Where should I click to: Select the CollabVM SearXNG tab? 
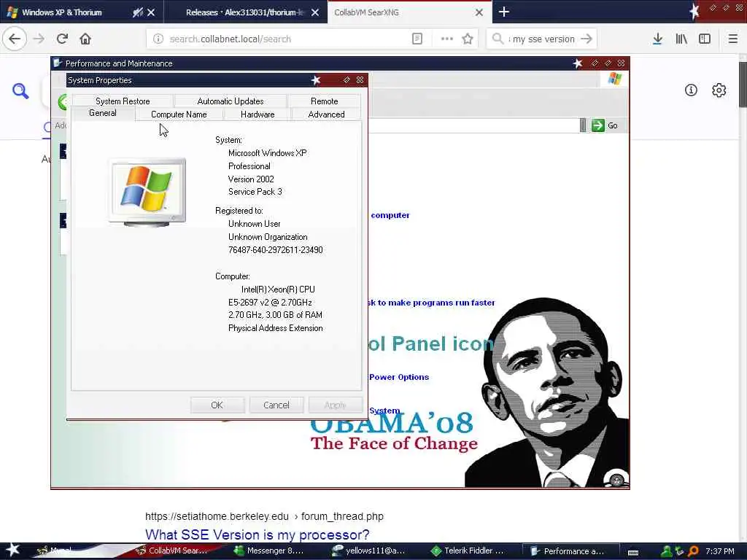[x=366, y=12]
